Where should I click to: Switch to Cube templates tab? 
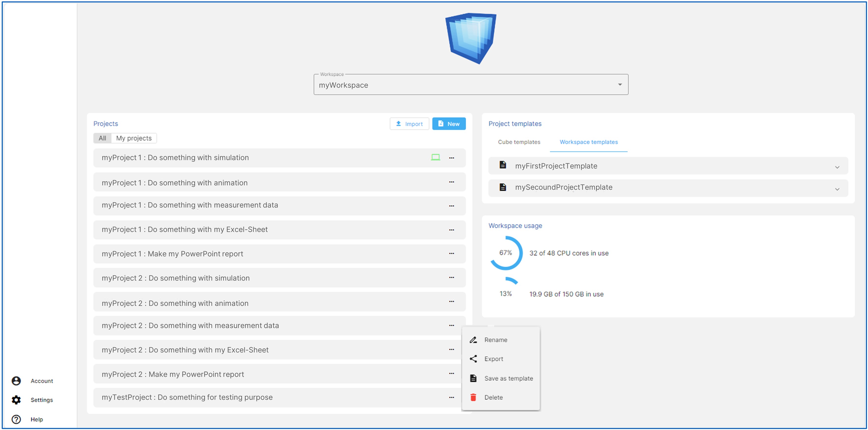click(x=519, y=142)
